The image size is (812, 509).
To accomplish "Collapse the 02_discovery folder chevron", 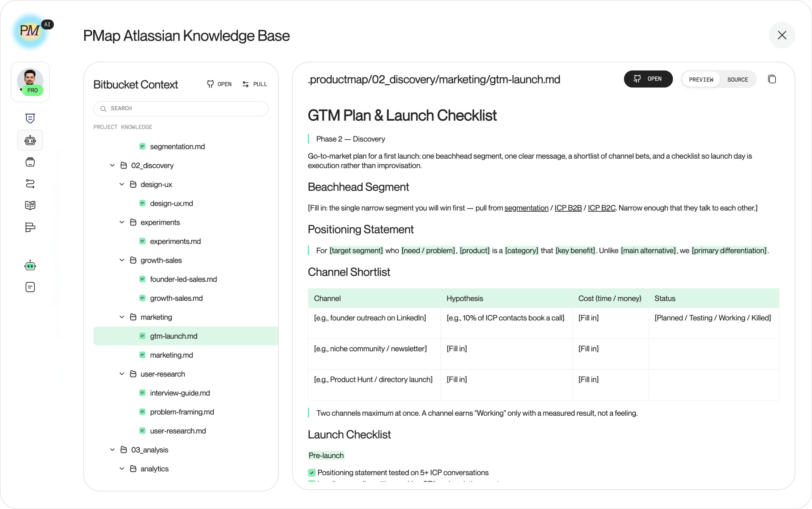I will pyautogui.click(x=112, y=166).
